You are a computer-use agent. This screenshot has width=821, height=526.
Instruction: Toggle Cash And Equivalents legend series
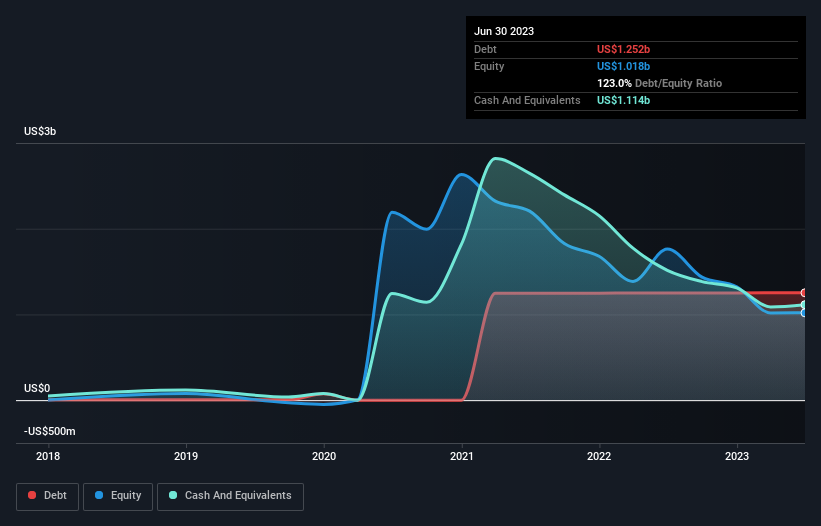pyautogui.click(x=230, y=495)
